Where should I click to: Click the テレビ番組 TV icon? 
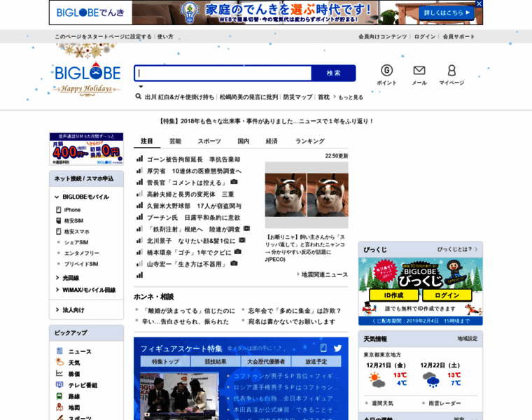point(59,385)
